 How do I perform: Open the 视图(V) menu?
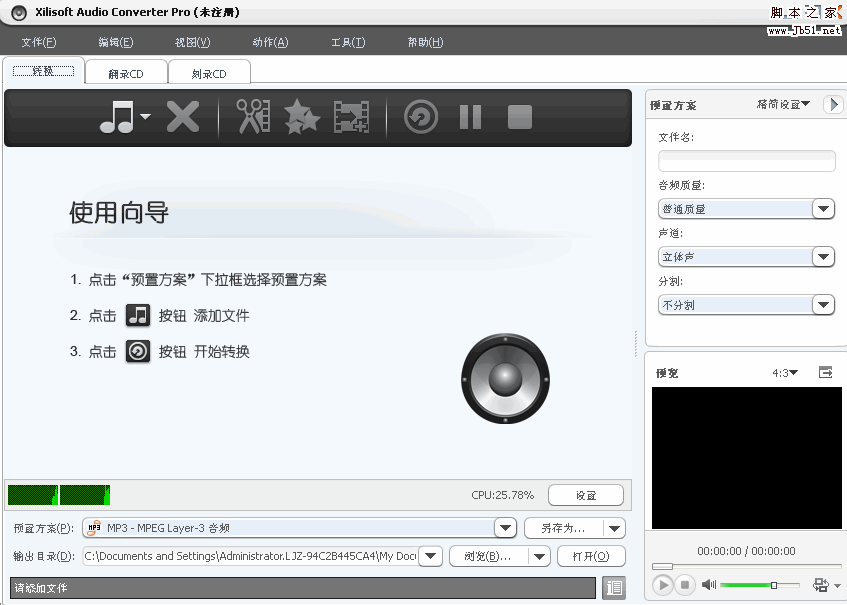tap(192, 42)
